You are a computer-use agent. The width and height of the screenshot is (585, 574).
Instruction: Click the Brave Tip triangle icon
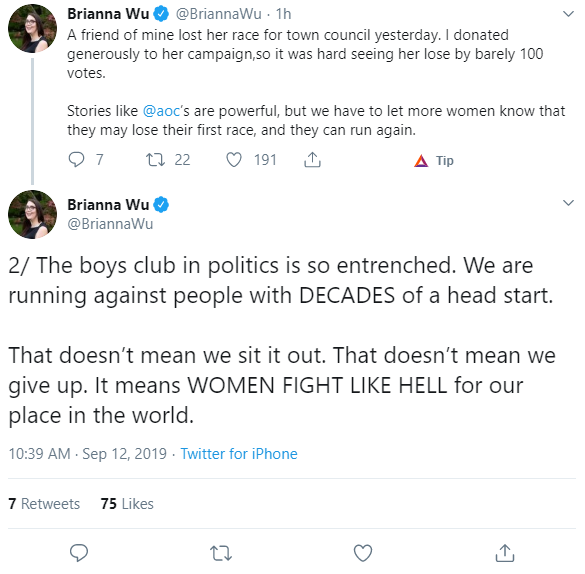tap(421, 161)
